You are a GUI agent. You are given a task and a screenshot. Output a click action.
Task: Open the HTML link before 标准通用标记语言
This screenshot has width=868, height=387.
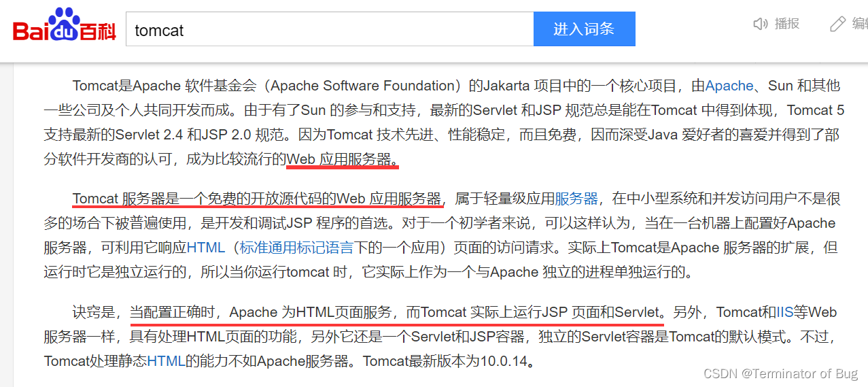click(206, 248)
